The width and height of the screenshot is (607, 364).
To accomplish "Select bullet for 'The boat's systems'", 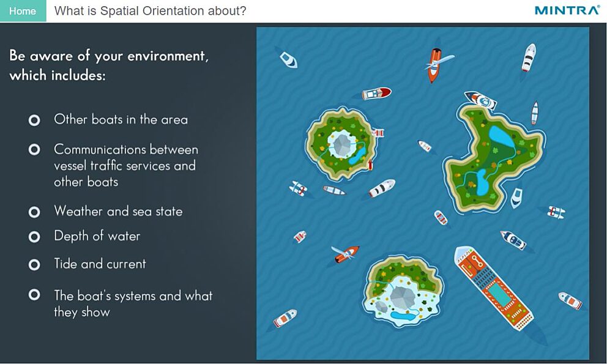I will [x=34, y=295].
